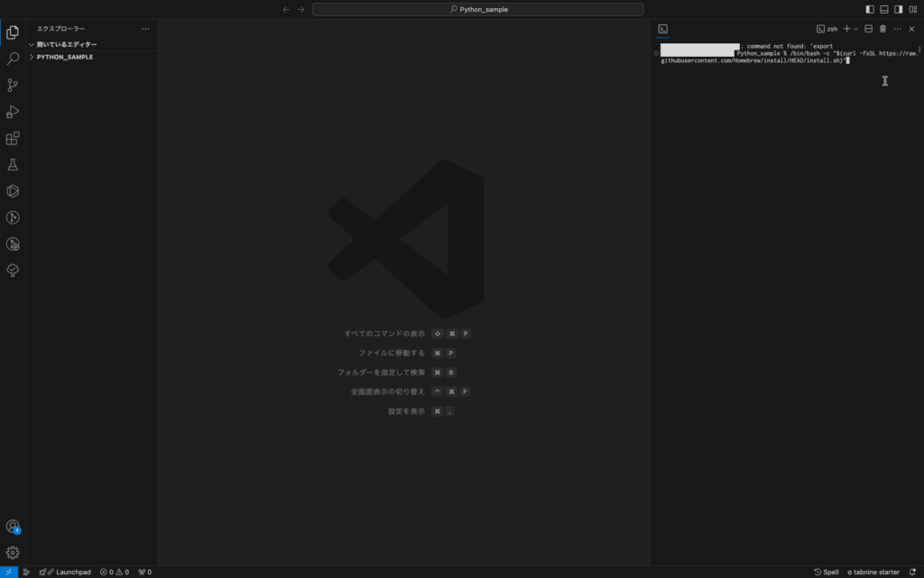Click tabnine starter in status bar
Viewport: 924px width, 578px height.
(873, 572)
